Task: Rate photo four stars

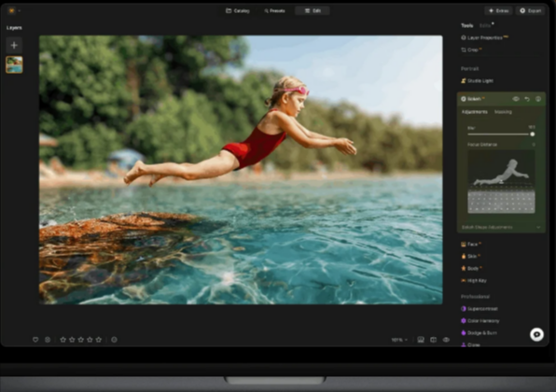Action: 90,340
